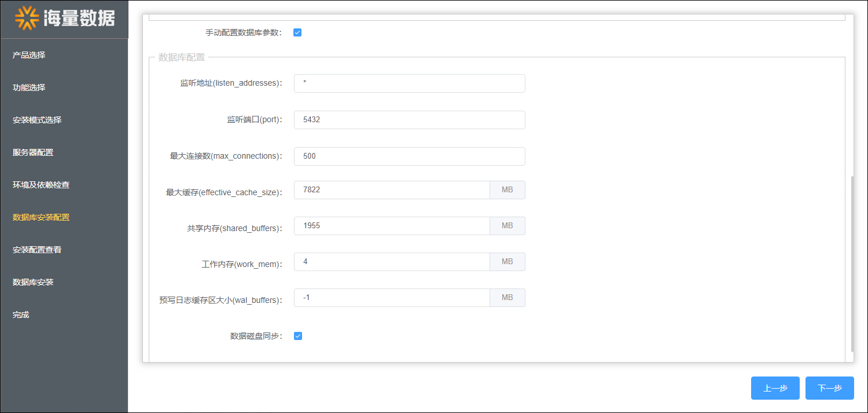Click MB unit beside work_mem
The height and width of the screenshot is (413, 868).
507,262
